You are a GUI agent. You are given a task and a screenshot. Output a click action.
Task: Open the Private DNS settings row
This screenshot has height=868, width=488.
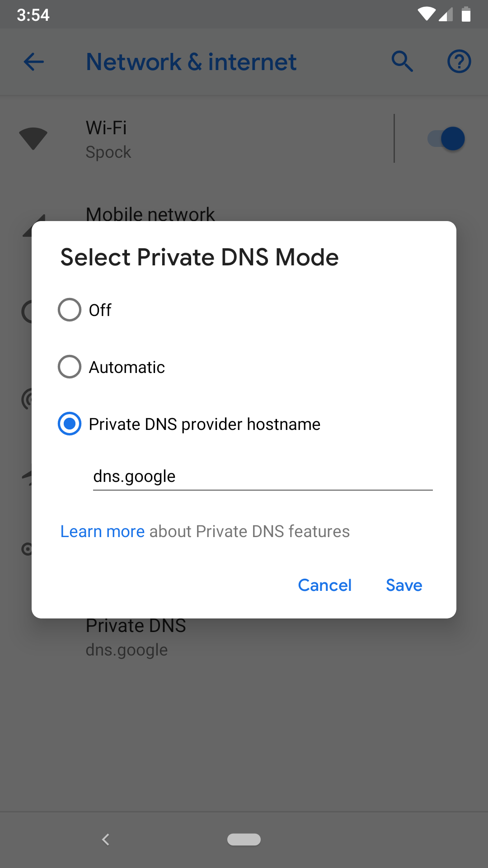point(244,638)
